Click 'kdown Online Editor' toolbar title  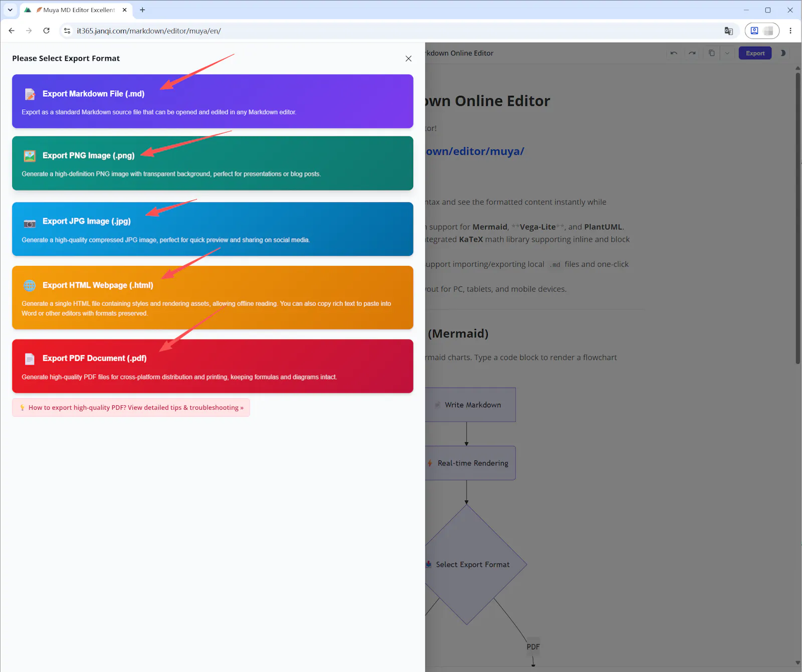[460, 53]
